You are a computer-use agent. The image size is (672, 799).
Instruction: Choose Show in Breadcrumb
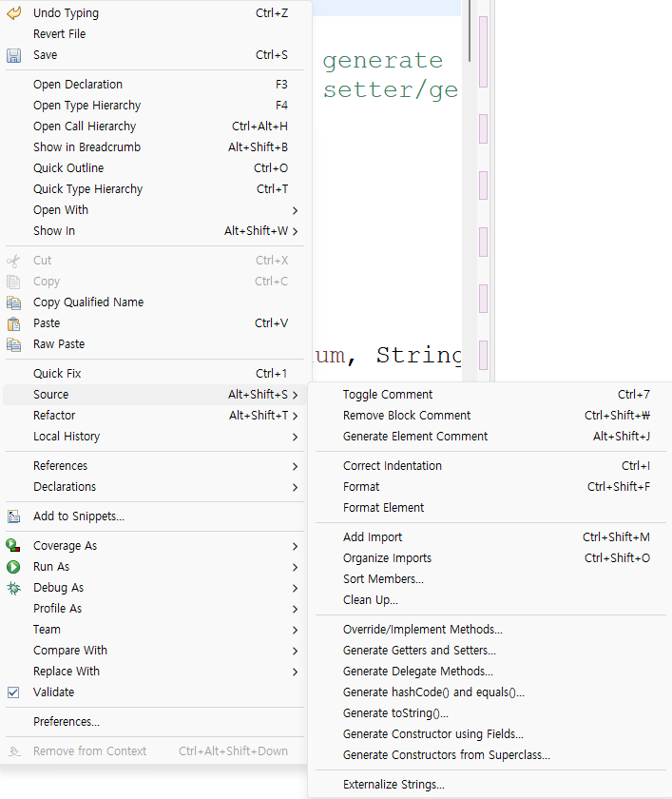(155, 146)
